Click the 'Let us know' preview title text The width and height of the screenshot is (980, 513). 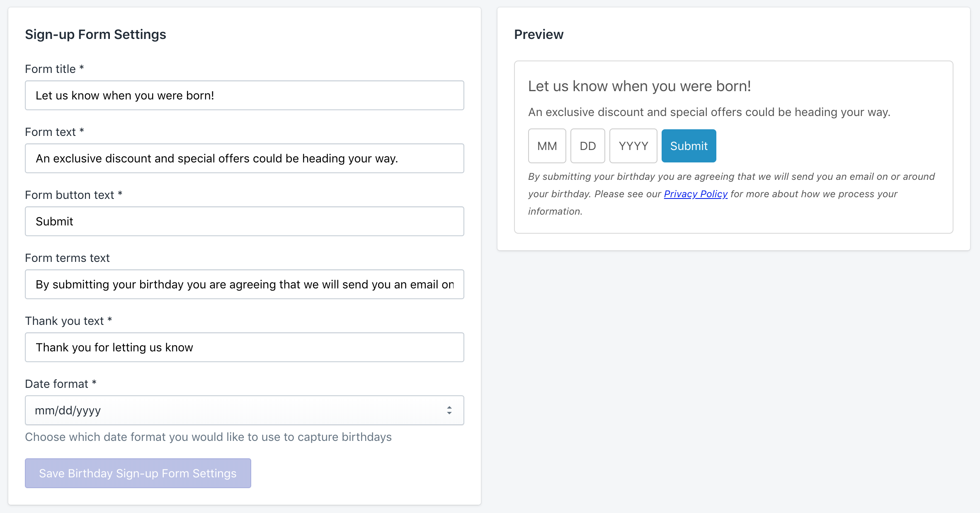(x=639, y=86)
